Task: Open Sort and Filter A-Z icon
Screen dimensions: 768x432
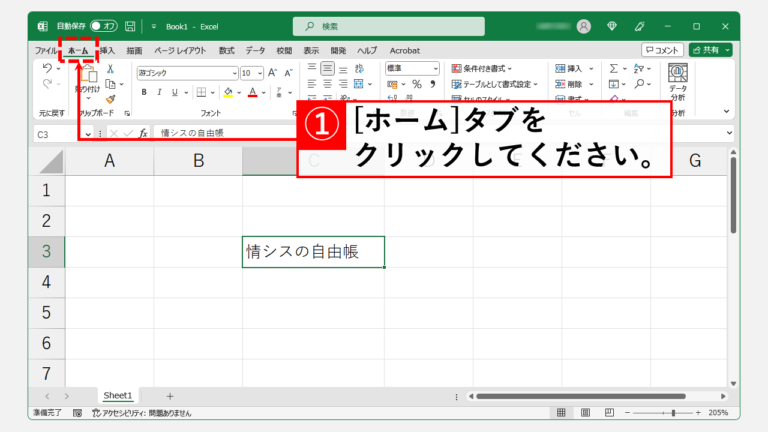Action: (639, 69)
